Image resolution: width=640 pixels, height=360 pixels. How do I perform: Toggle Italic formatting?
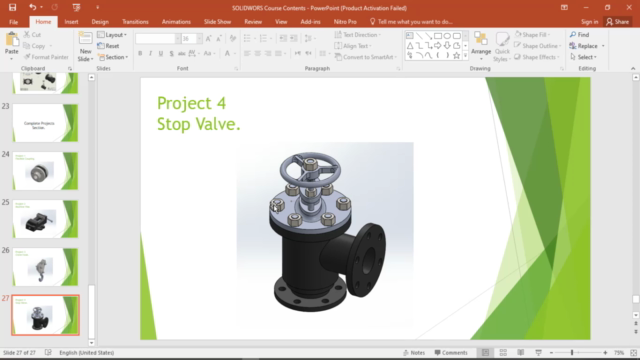pos(150,53)
